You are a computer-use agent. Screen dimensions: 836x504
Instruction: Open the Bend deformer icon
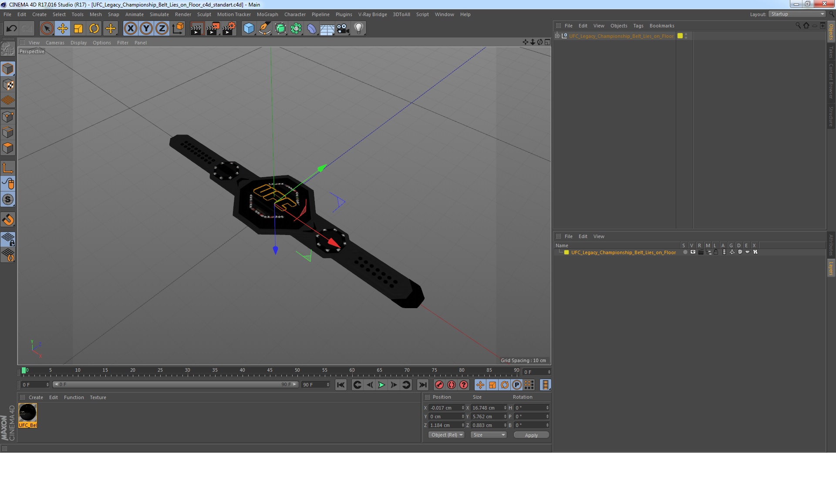[312, 29]
